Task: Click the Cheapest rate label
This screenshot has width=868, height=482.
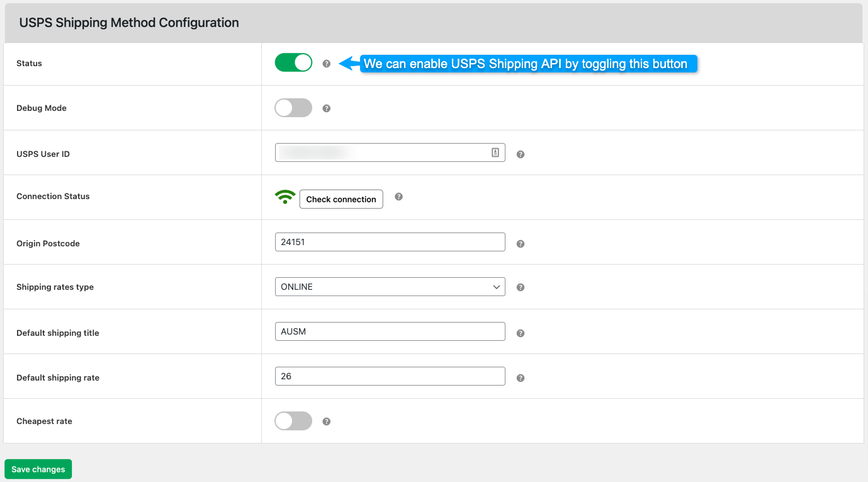Action: pos(44,422)
